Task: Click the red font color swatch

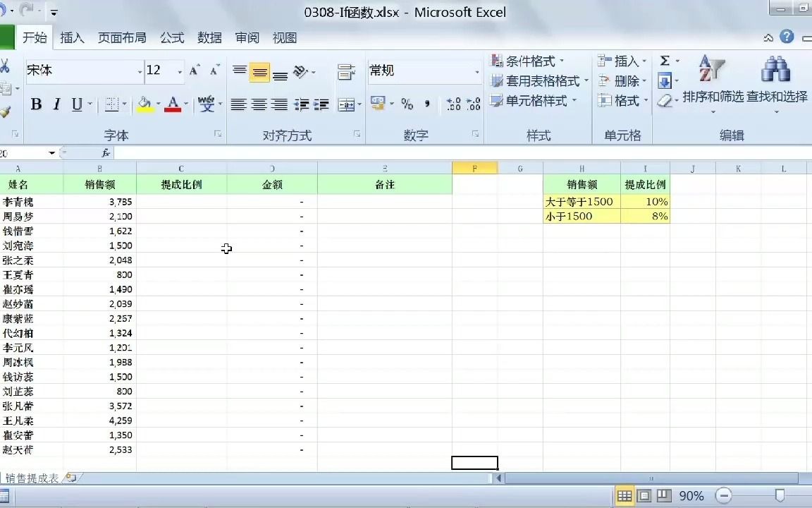Action: (x=173, y=111)
